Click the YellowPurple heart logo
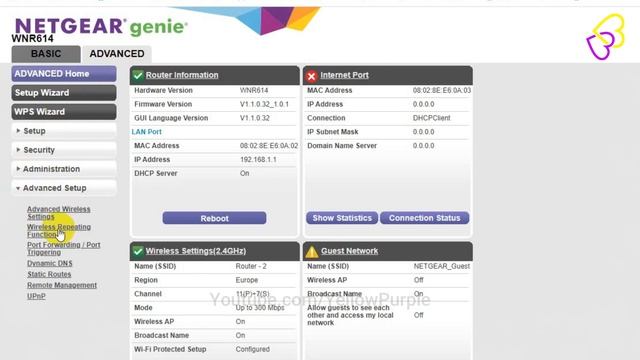The height and width of the screenshot is (360, 640). tap(606, 37)
